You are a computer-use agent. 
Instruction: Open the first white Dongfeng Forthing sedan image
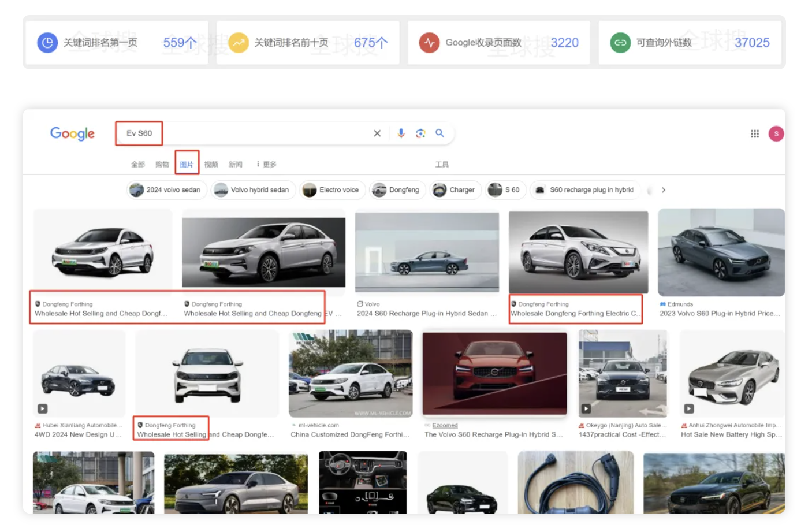pos(103,252)
